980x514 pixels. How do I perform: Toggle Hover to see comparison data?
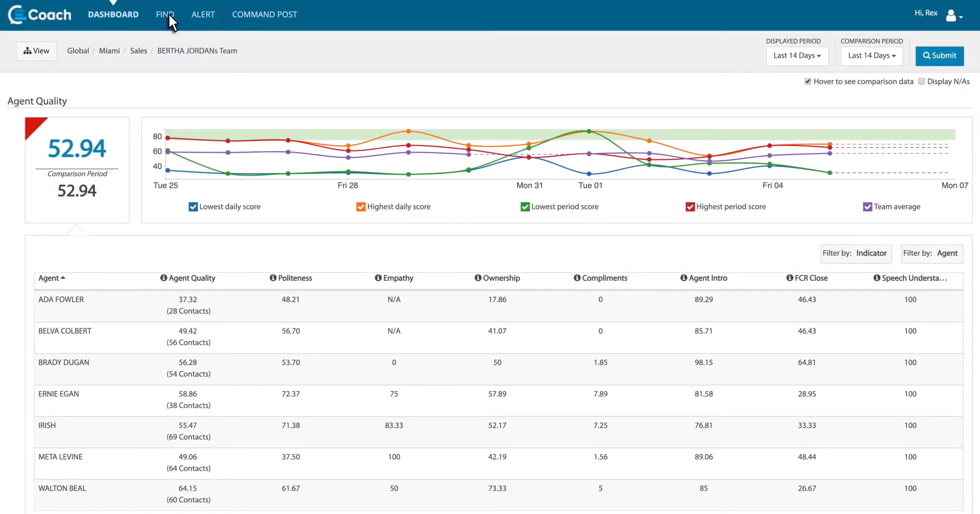808,81
